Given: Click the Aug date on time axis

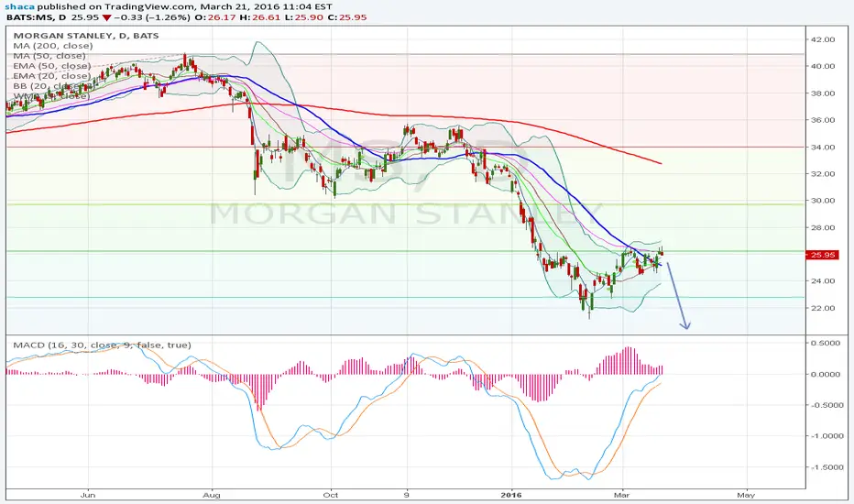Looking at the screenshot, I should (212, 495).
